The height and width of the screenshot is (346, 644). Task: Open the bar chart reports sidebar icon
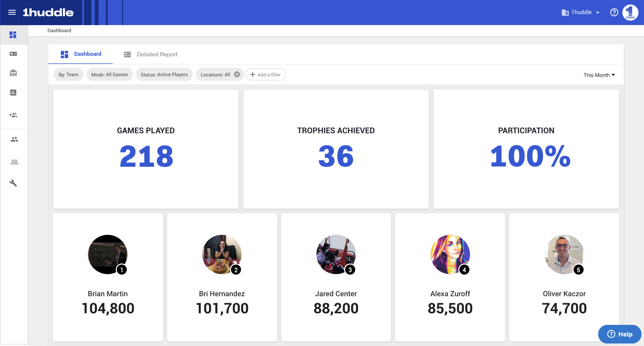point(13,93)
